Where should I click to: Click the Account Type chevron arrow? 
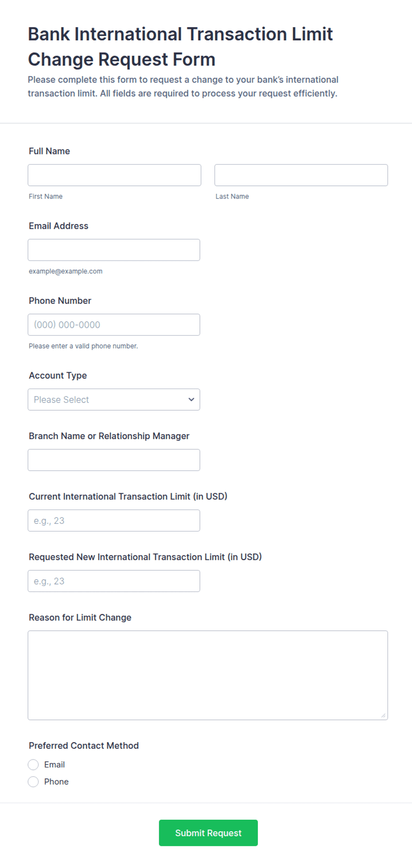pos(191,400)
